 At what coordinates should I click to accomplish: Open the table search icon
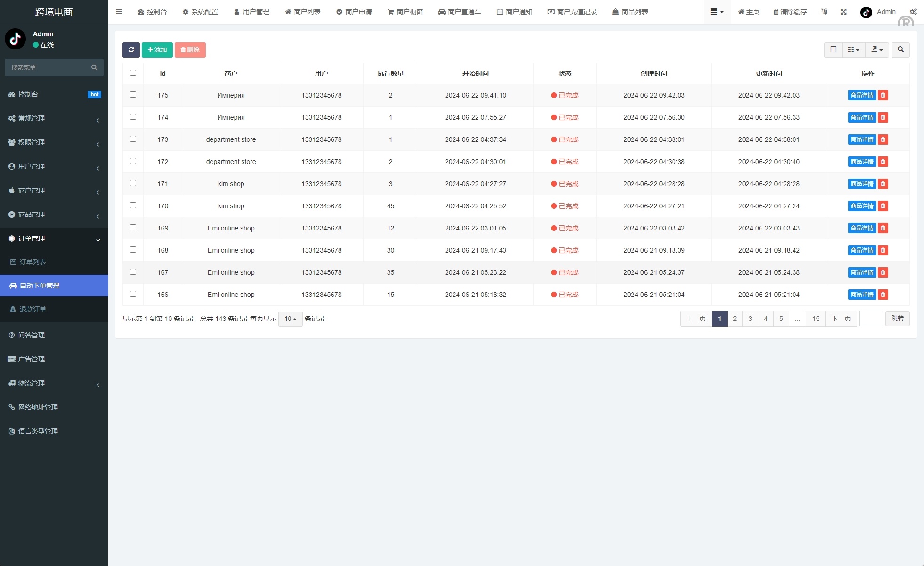coord(900,49)
